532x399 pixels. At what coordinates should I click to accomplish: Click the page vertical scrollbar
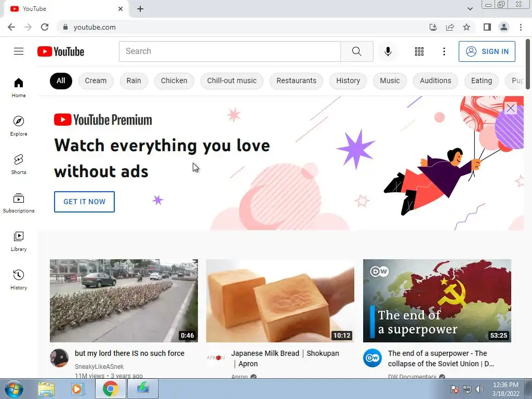click(x=528, y=64)
